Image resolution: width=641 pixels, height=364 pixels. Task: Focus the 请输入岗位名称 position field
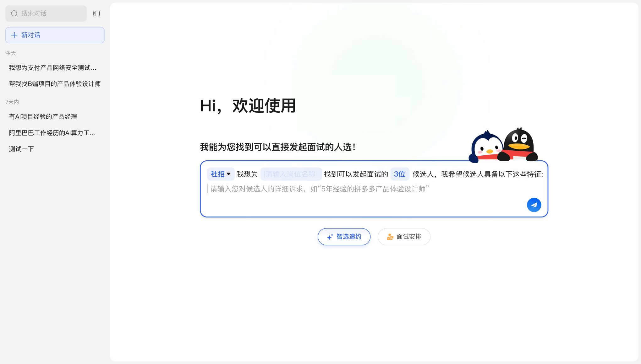coord(291,174)
